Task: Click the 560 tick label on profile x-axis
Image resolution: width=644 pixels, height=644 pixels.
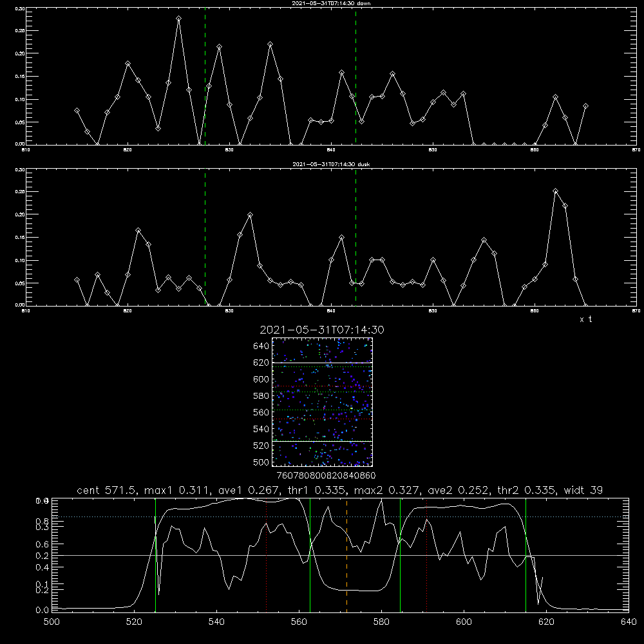Action: [299, 622]
